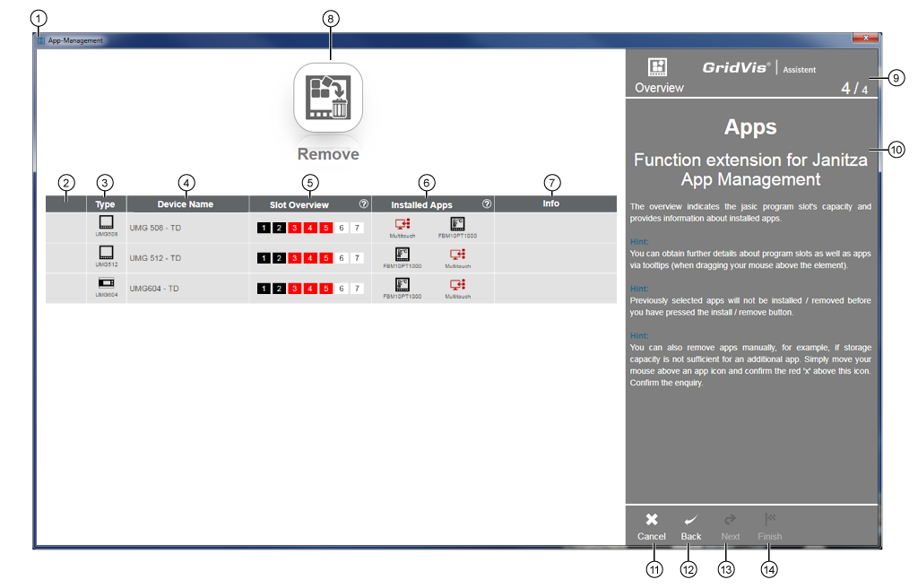Screen dimensions: 918x588
Task: Click the UMG604 device type icon
Action: (x=106, y=284)
